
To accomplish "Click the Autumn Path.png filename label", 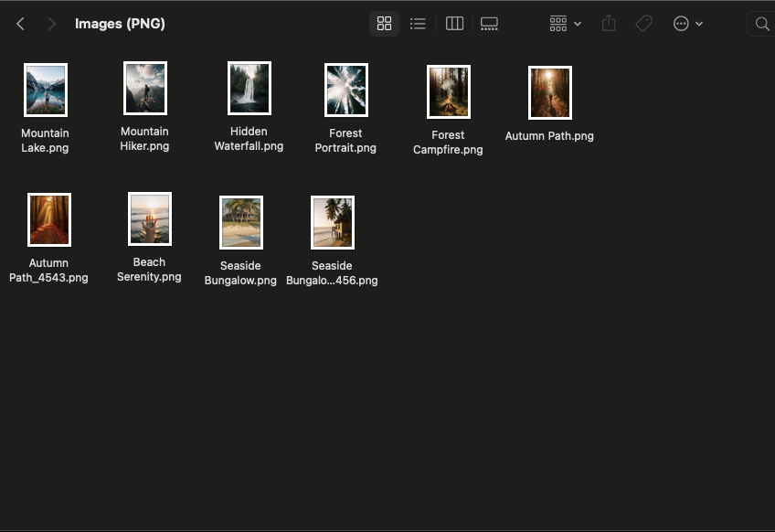I will tap(549, 136).
